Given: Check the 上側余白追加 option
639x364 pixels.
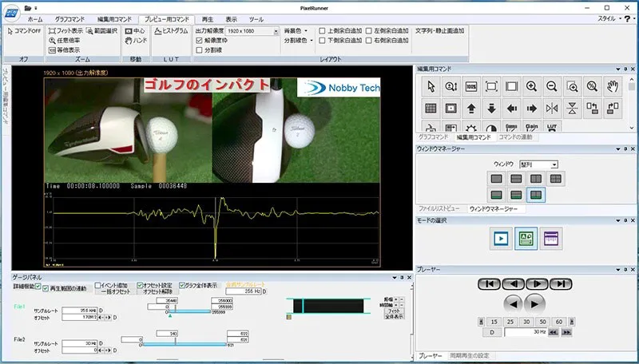Looking at the screenshot, I should point(321,30).
